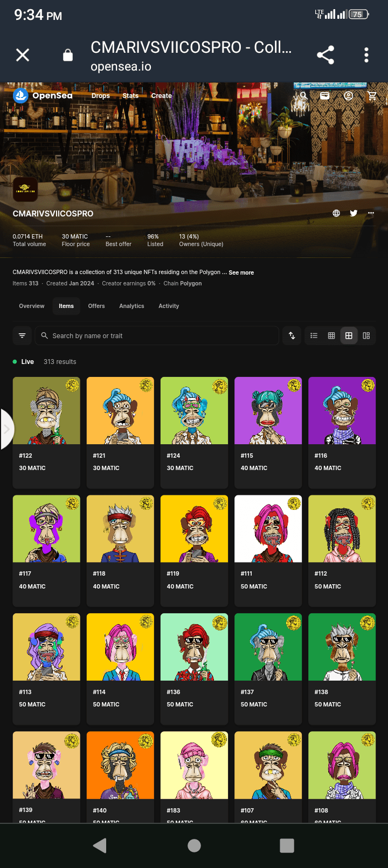This screenshot has width=388, height=868.
Task: Tap the Android back navigation button
Action: [100, 846]
